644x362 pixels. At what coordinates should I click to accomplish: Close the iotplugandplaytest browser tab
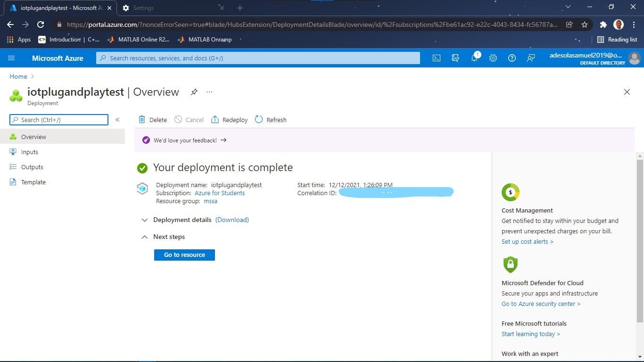(x=109, y=8)
